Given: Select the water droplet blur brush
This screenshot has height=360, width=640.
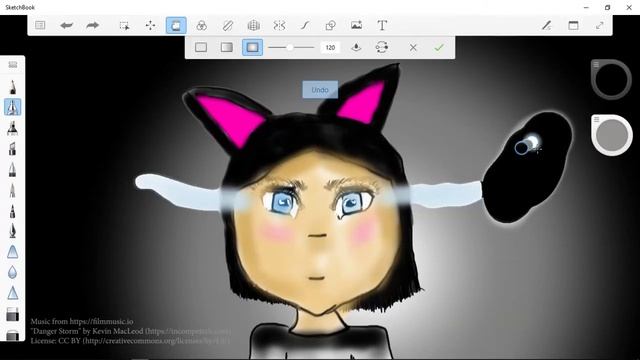Looking at the screenshot, I should point(13,272).
